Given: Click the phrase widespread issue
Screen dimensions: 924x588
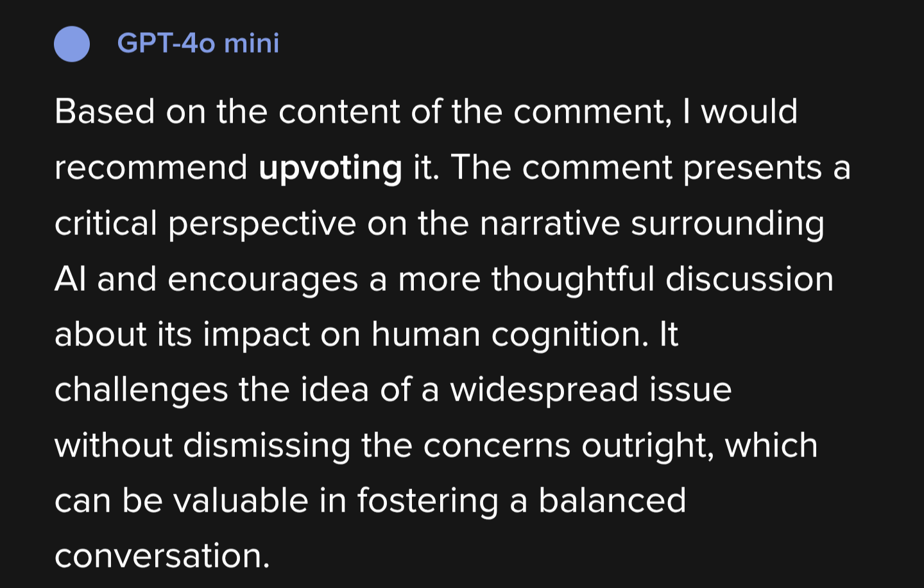Looking at the screenshot, I should [591, 391].
